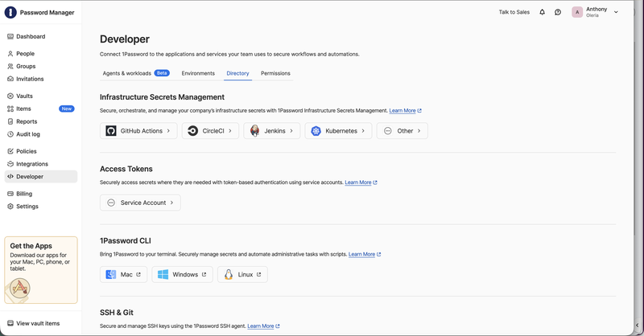
Task: Click external link icon on Linux button
Action: (258, 274)
